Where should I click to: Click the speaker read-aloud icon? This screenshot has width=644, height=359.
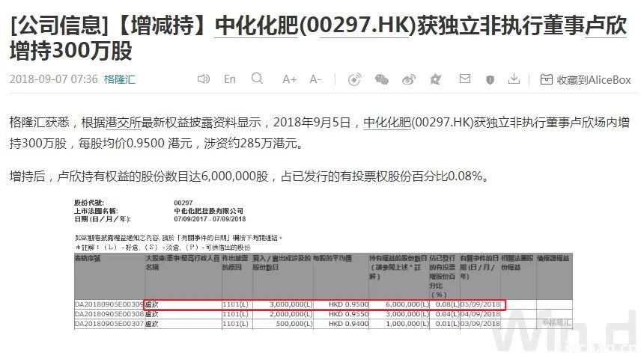pos(204,79)
